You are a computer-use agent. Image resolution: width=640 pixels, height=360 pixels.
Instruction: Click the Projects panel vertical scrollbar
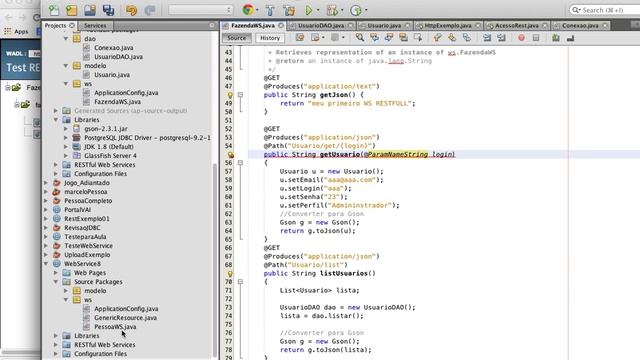coord(215,260)
